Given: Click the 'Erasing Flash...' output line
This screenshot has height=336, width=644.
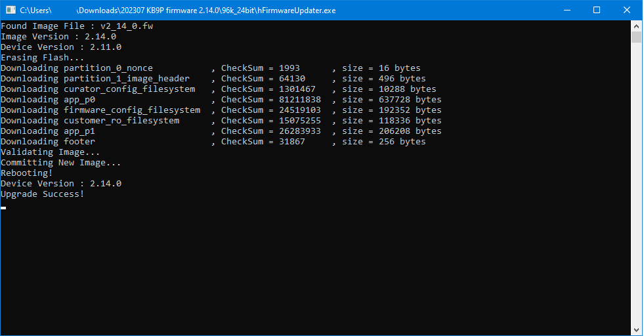Looking at the screenshot, I should (x=43, y=58).
